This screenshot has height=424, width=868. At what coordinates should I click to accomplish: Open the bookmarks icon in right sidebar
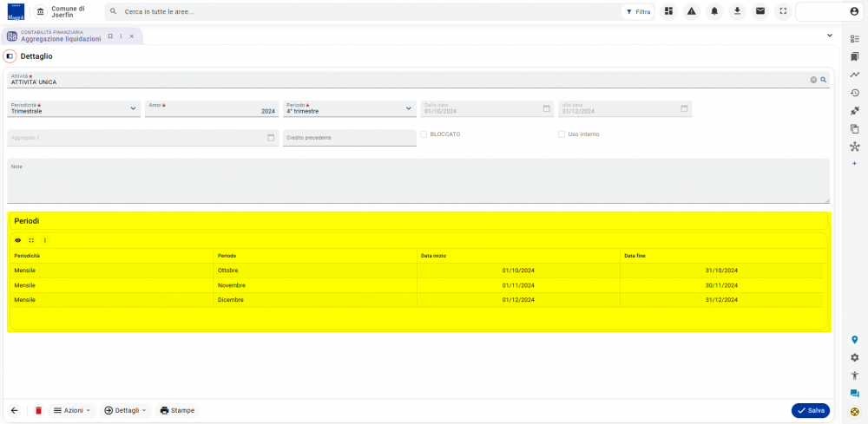[x=855, y=56]
